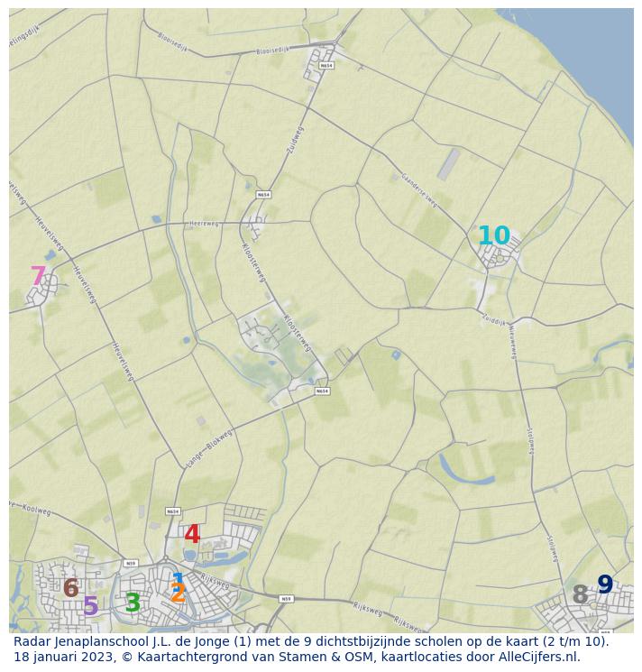This screenshot has width=642, height=672.
Task: Click the pink marker number 7
Action: point(38,277)
